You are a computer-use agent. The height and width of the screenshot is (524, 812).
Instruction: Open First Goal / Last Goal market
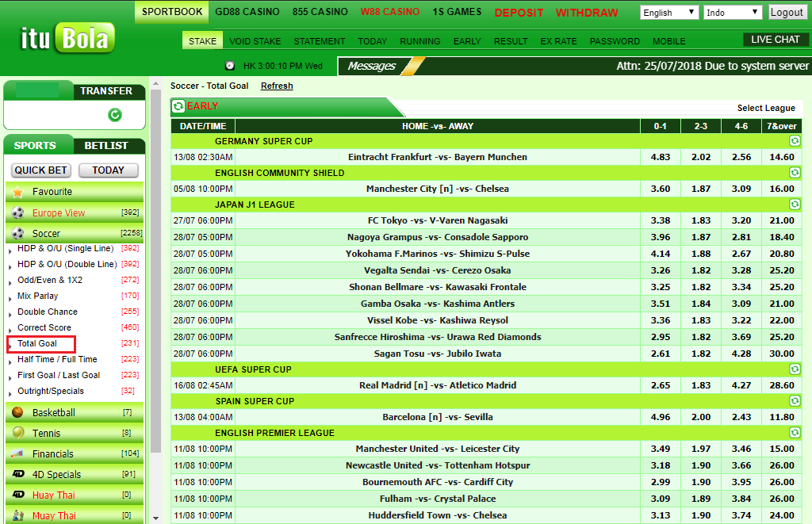tap(59, 376)
